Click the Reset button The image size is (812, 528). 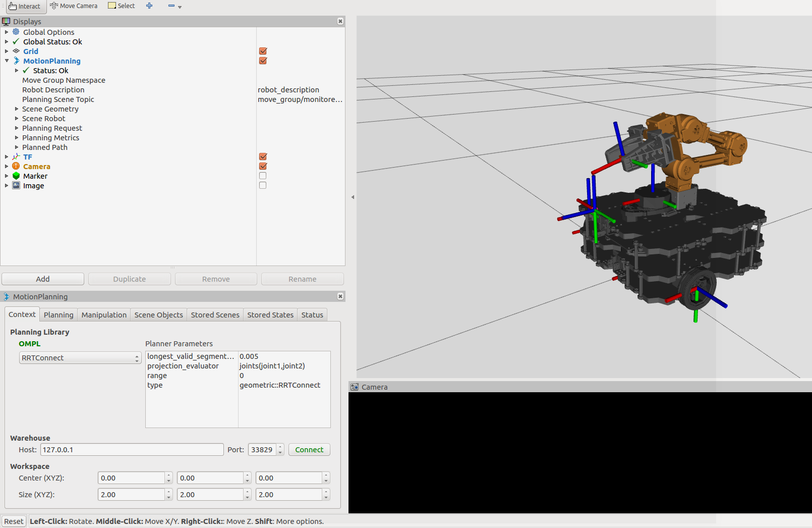tap(13, 521)
